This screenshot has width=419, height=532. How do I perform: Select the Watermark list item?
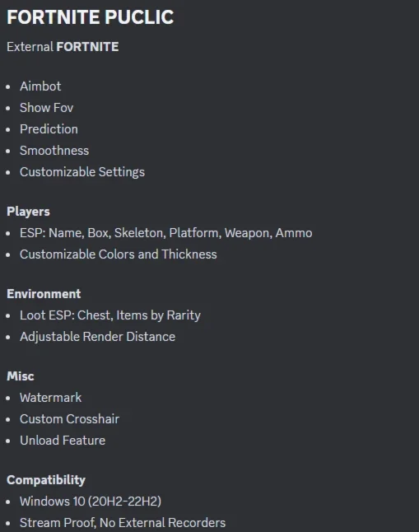pos(50,398)
